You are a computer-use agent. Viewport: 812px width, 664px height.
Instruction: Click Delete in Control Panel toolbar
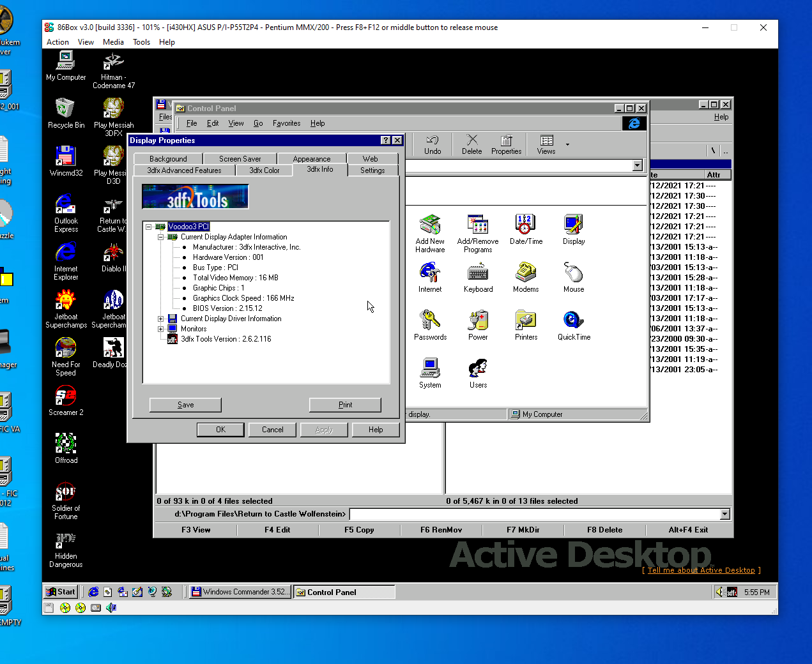(x=471, y=145)
